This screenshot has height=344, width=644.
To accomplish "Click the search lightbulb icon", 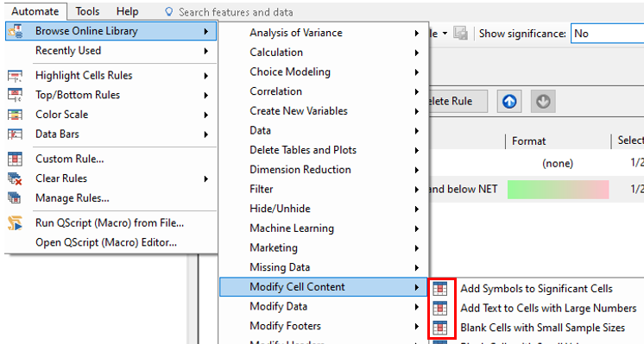I will (x=169, y=12).
